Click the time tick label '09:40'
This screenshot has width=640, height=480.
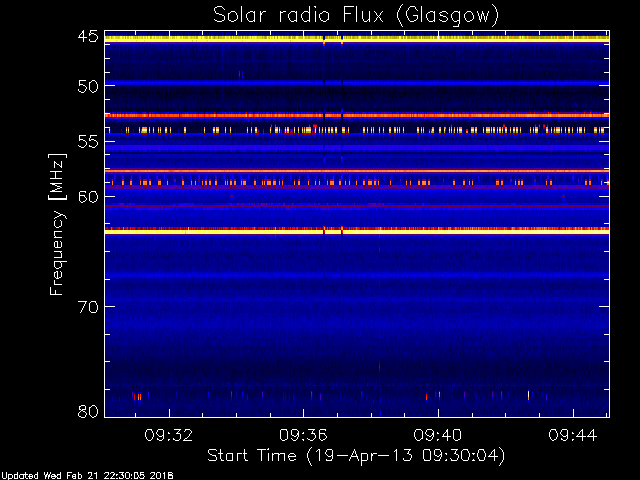coord(438,435)
